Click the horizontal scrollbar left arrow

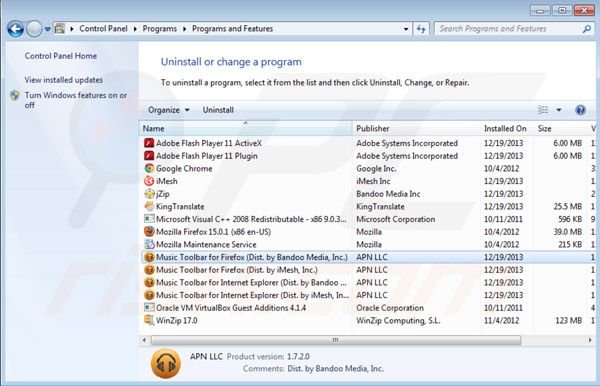tap(144, 340)
